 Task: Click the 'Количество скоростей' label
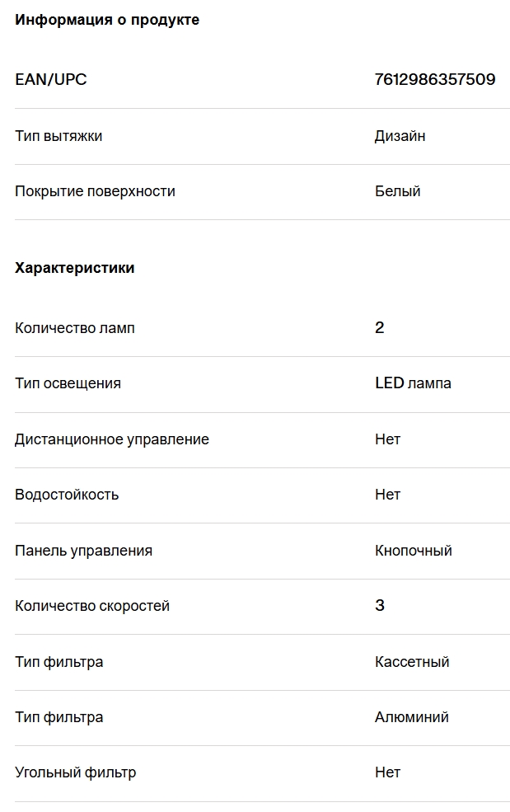[92, 606]
